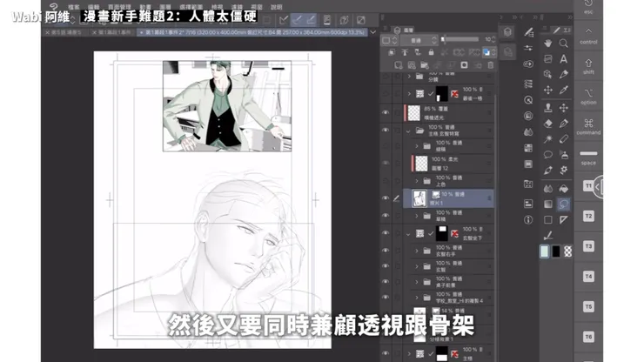Click the lighthouse reference layer icon
This screenshot has width=644, height=362.
tap(405, 52)
